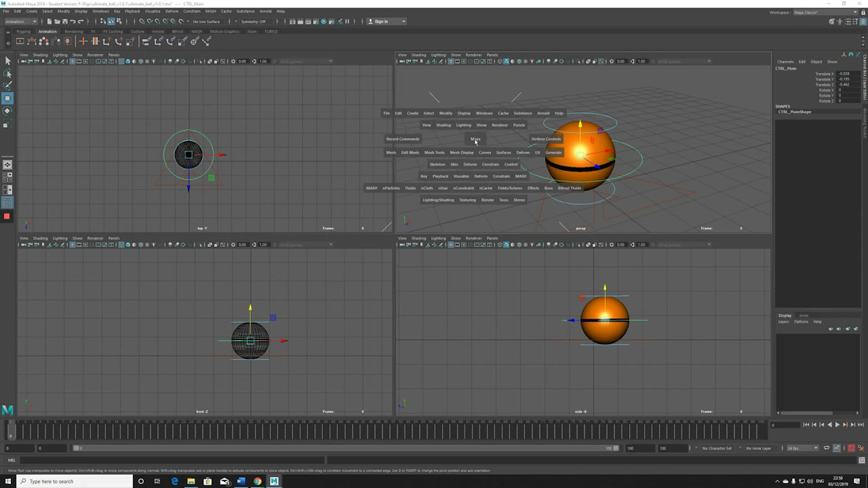Toggle the Outliner panel from toolbox
Viewport: 868px width, 488px height.
(x=7, y=202)
